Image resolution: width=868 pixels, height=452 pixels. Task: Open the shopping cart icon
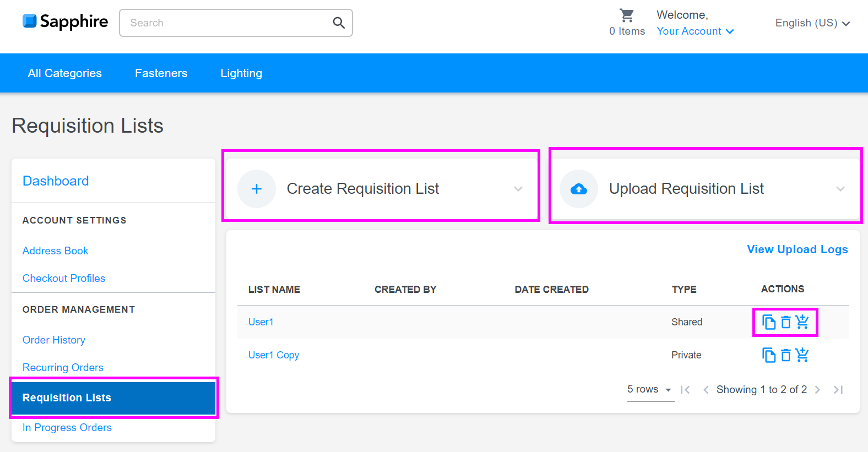point(627,15)
